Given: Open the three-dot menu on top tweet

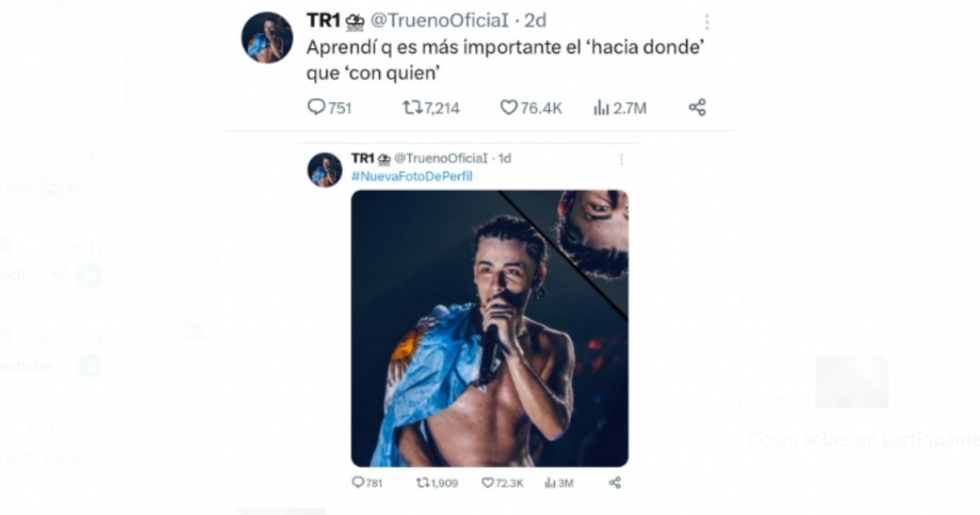Looking at the screenshot, I should point(706,22).
